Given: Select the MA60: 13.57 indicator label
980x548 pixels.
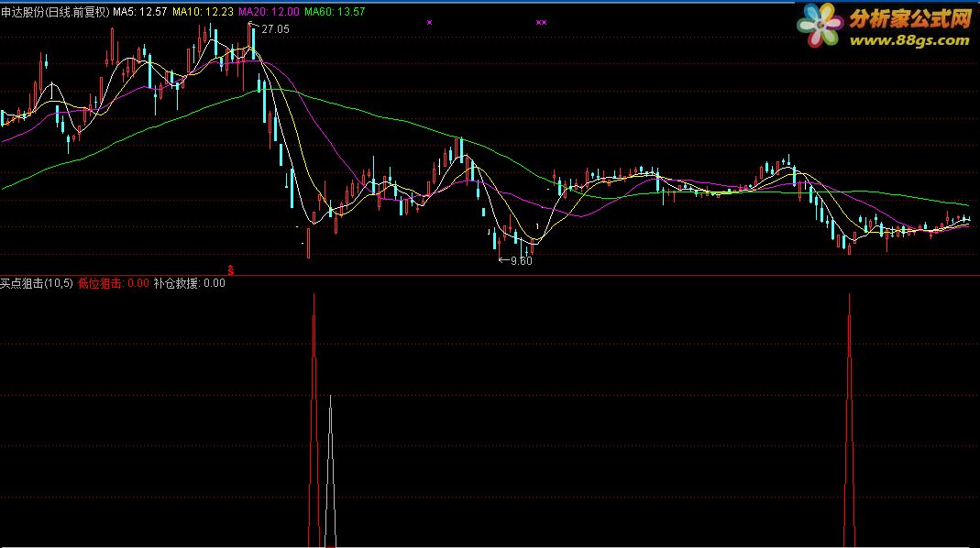Looking at the screenshot, I should click(335, 12).
